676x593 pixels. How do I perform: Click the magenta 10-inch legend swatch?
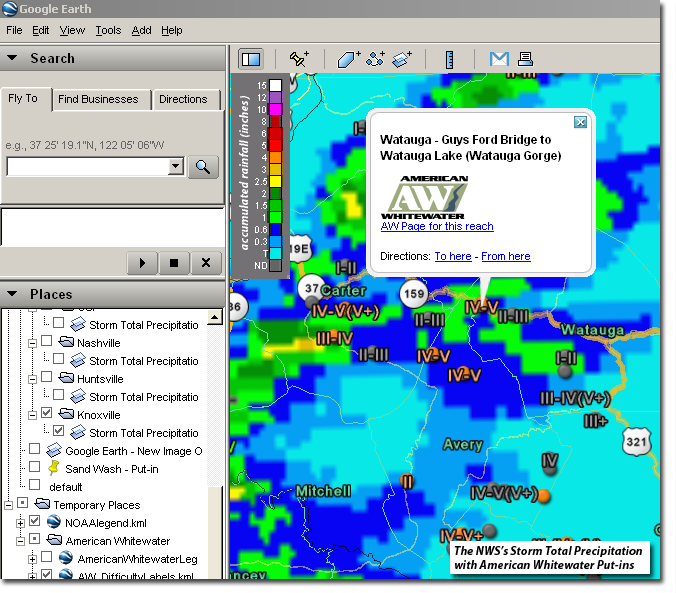click(275, 110)
